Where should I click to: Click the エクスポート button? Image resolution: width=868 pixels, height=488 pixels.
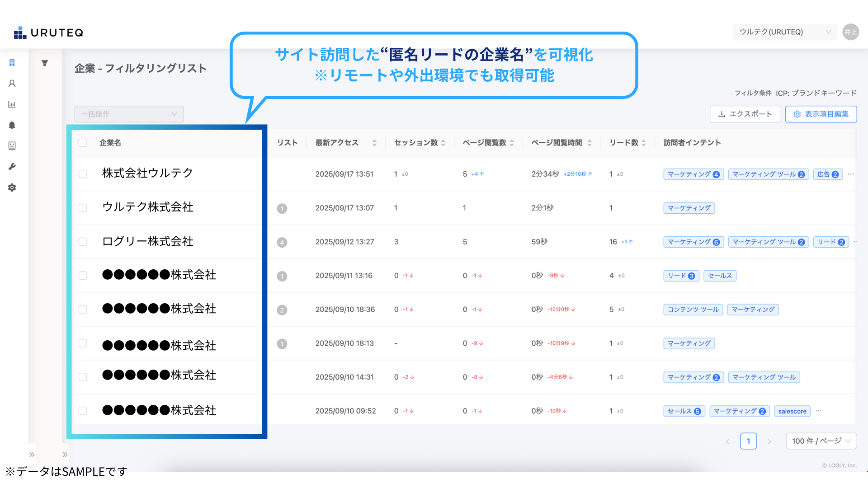pos(745,114)
